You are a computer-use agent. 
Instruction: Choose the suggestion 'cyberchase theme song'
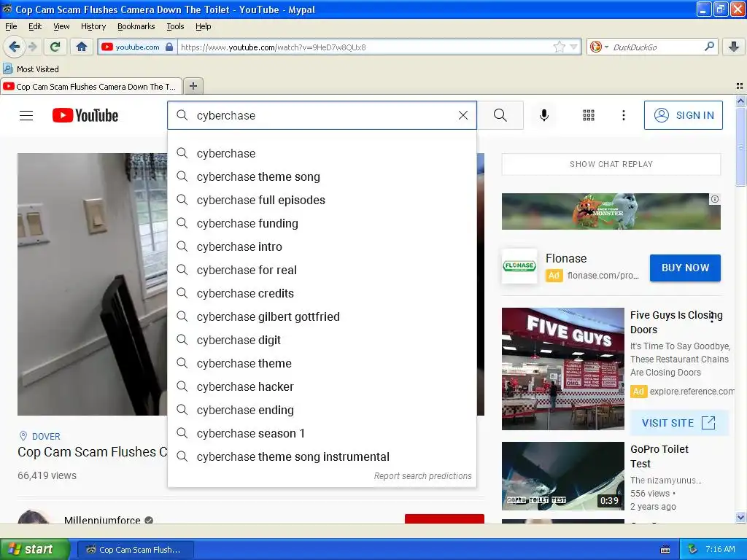coord(322,176)
